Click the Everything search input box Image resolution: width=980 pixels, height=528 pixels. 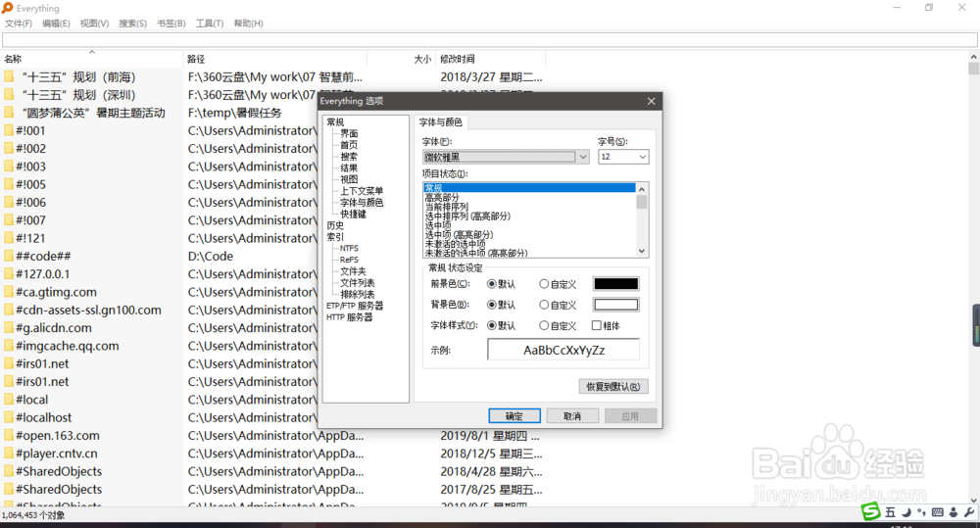pos(489,40)
